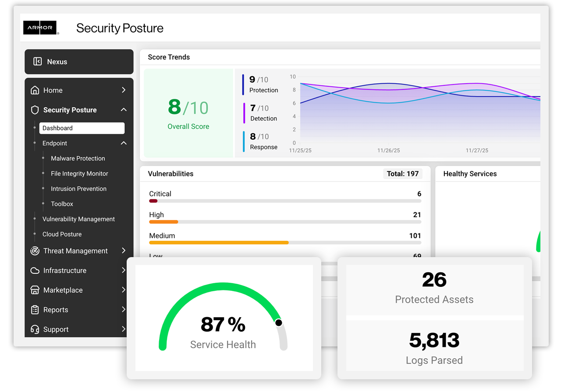Click the "87 %" Service Health value
The height and width of the screenshot is (392, 561).
223,325
